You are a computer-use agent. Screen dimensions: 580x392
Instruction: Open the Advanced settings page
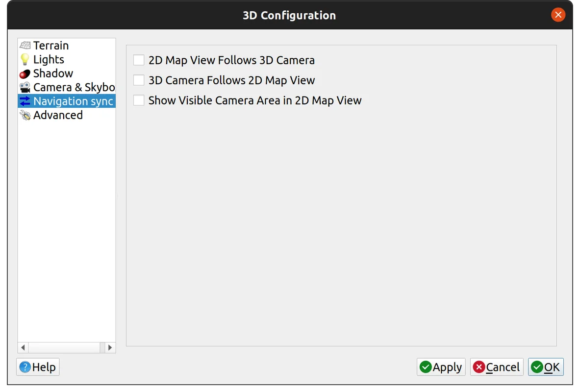(x=57, y=115)
